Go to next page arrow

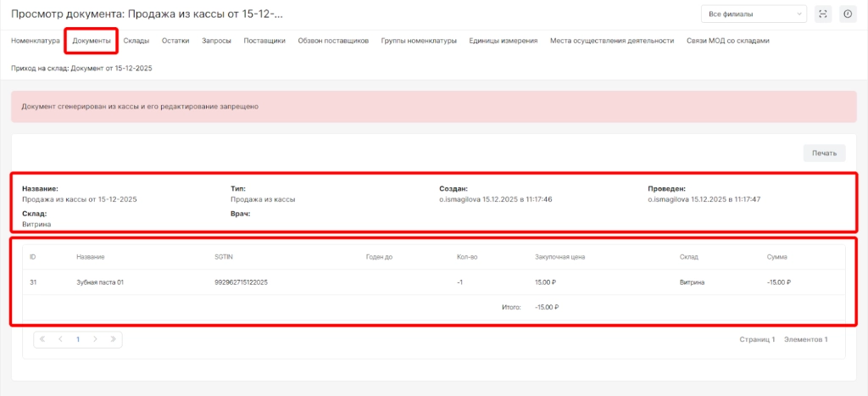[x=95, y=339]
